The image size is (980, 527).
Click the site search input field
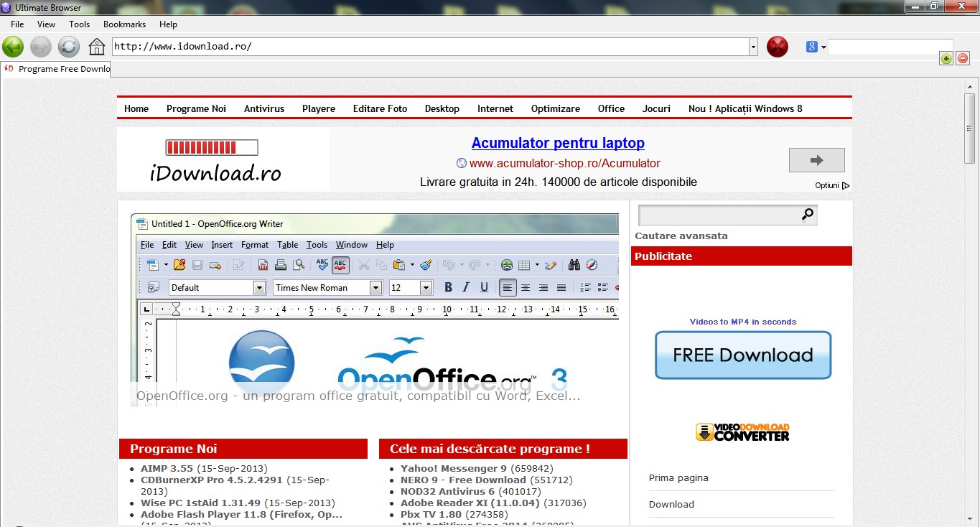pyautogui.click(x=719, y=215)
